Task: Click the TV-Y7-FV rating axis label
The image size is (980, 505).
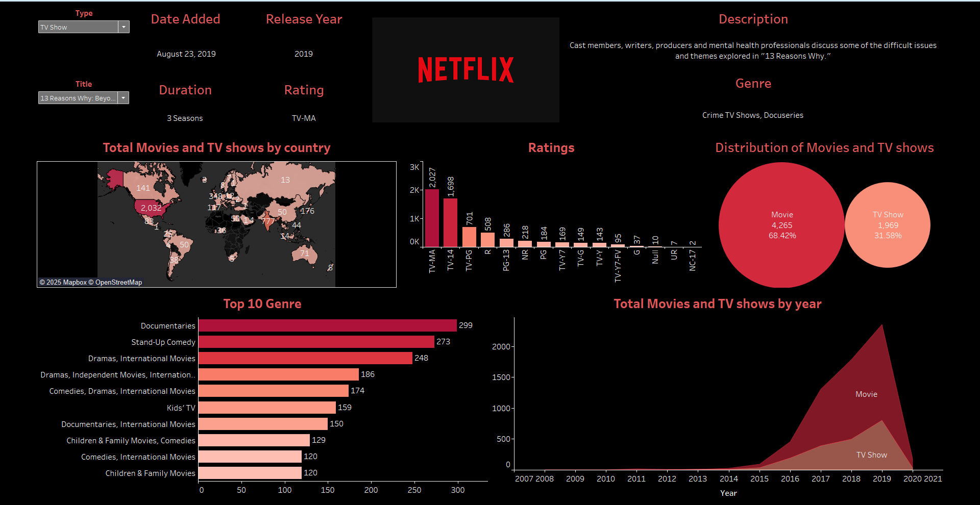Action: pos(618,266)
